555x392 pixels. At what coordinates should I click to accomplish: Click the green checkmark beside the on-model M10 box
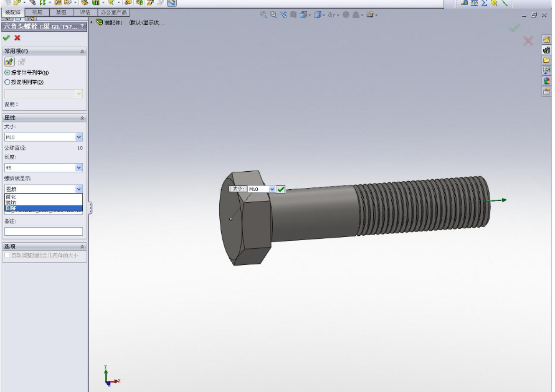click(x=281, y=189)
